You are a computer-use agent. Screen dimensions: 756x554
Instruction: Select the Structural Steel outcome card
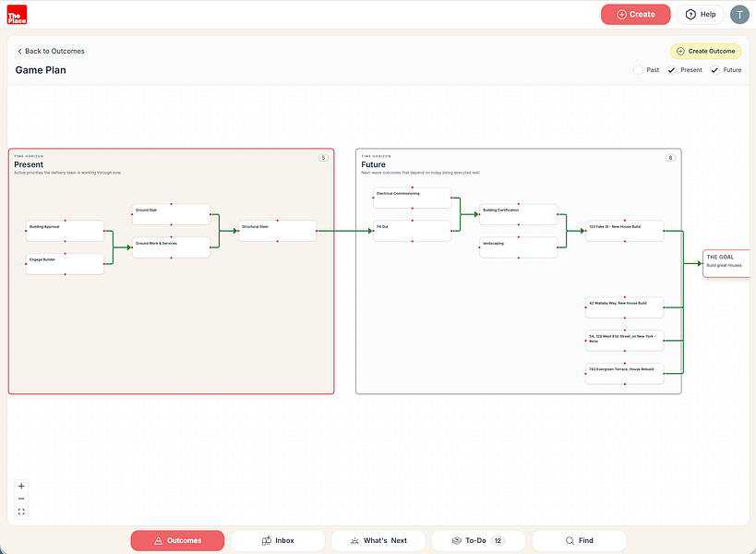[x=277, y=231]
